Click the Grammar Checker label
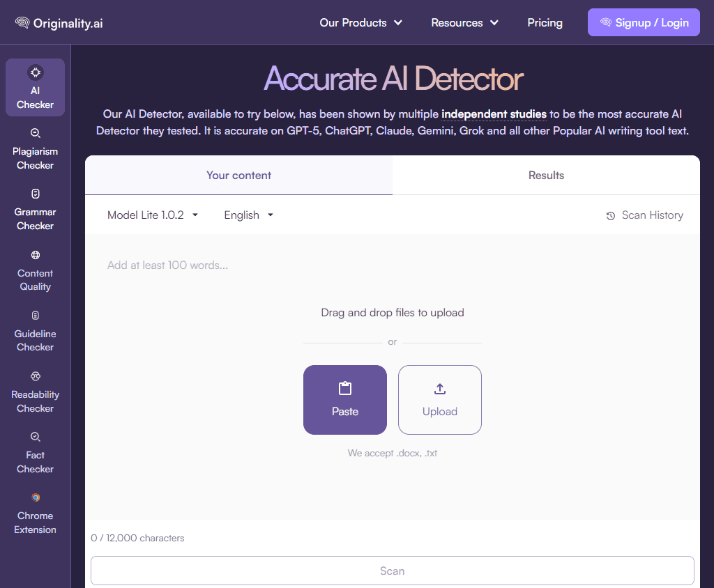Viewport: 714px width, 588px height. click(x=35, y=219)
